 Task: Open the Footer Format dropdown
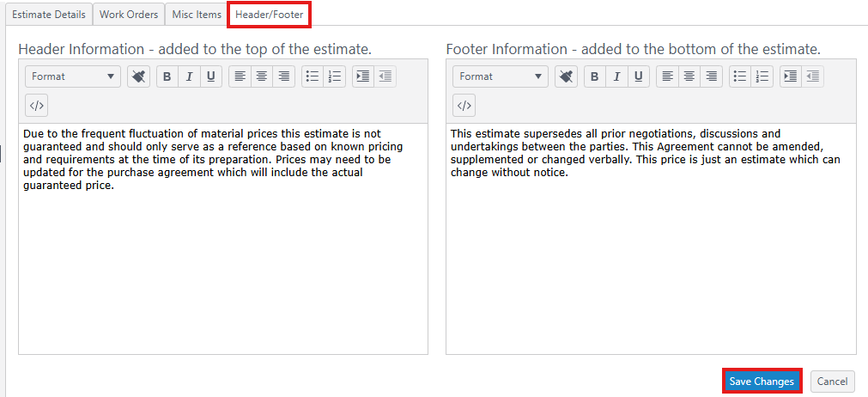tap(501, 76)
